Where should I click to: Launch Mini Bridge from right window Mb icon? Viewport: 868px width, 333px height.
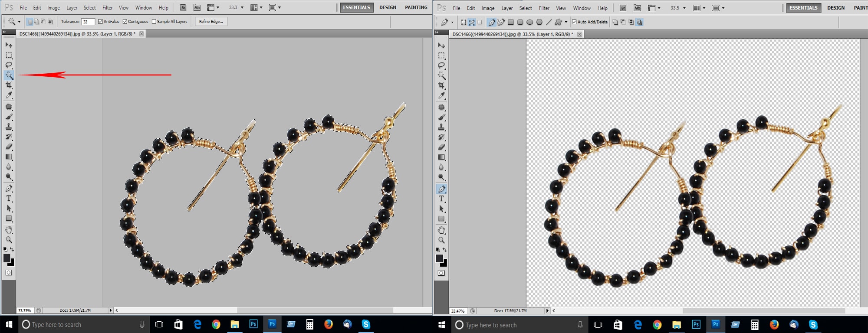pos(637,8)
